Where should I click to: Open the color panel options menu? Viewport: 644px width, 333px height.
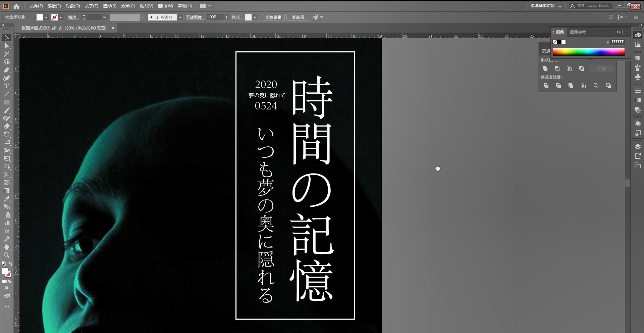(x=627, y=32)
